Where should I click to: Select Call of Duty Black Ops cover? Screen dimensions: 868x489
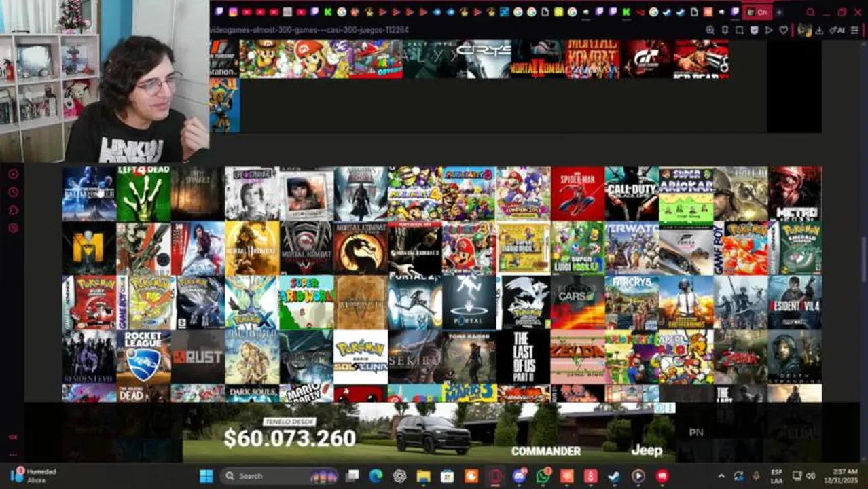point(632,194)
